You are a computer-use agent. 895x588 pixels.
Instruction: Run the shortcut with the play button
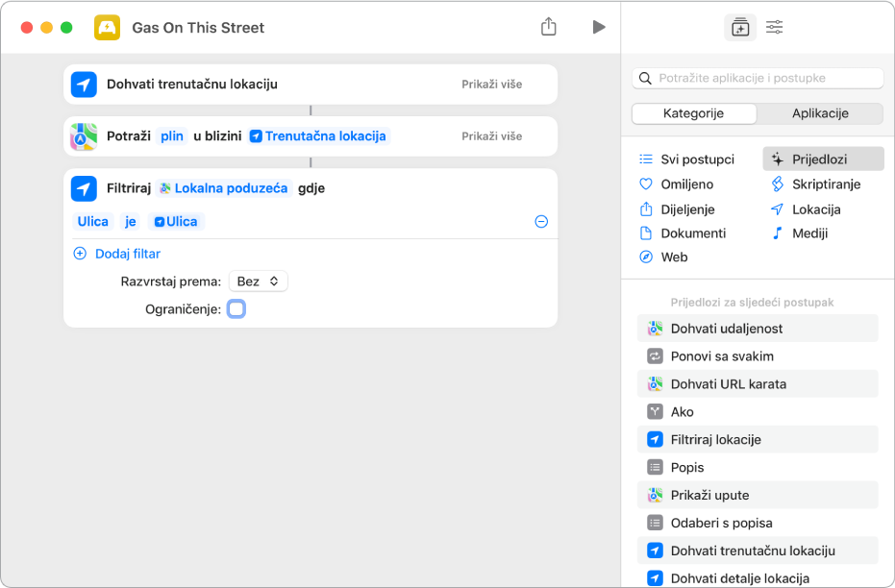pos(599,27)
